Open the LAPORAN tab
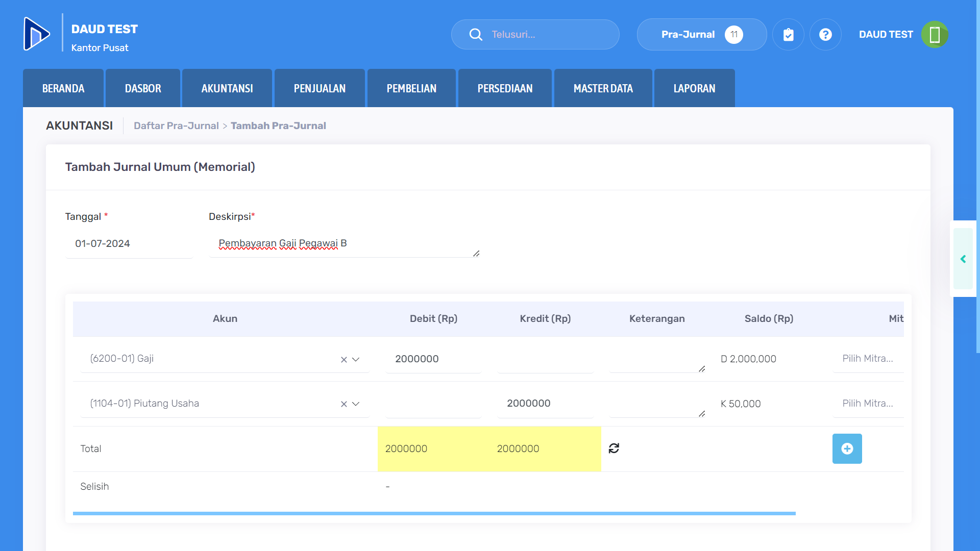Image resolution: width=980 pixels, height=551 pixels. [694, 88]
